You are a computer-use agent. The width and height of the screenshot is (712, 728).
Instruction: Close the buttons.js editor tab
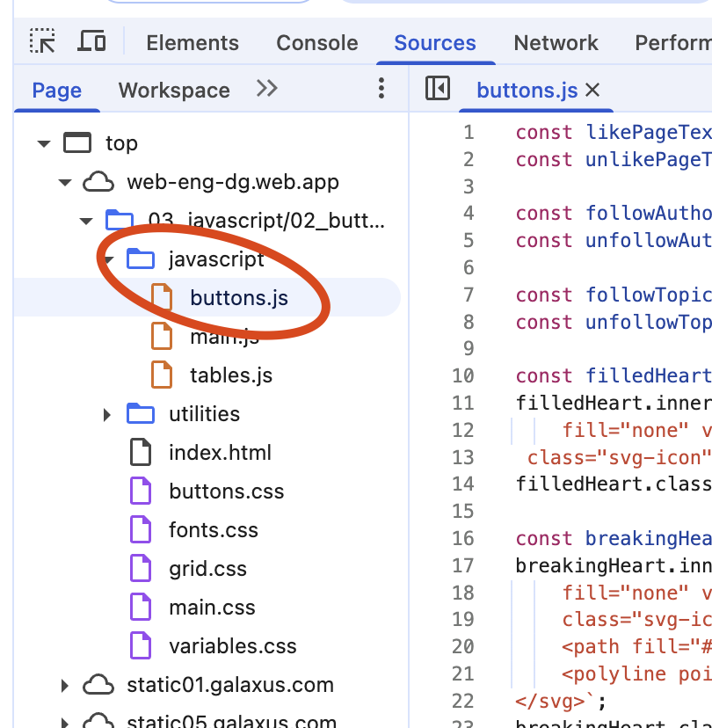592,90
